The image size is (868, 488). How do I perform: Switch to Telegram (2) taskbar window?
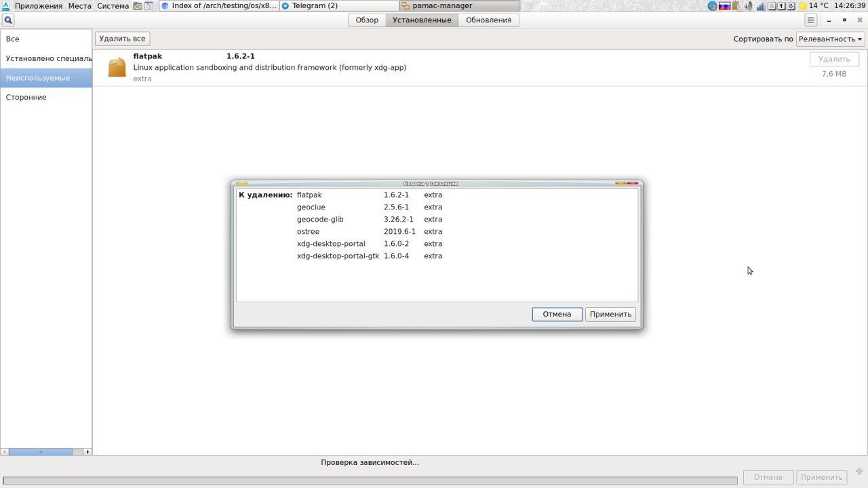point(339,5)
